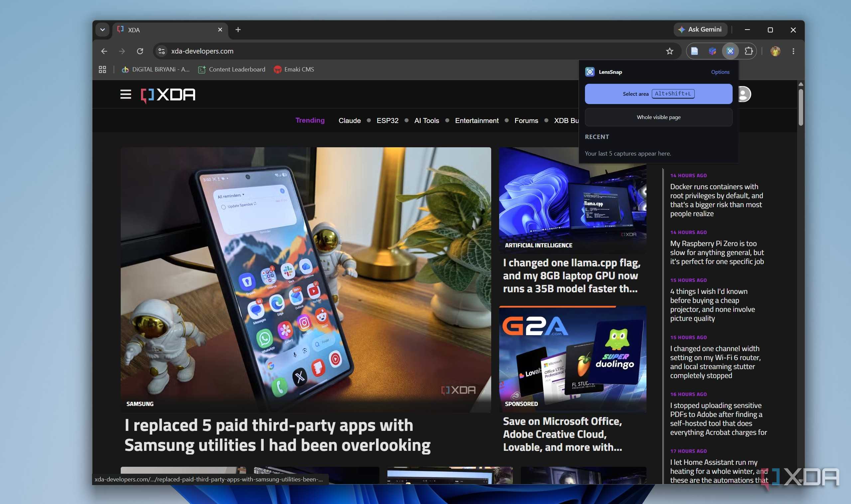Click the blue cube extension icon
The image size is (851, 504).
point(712,51)
